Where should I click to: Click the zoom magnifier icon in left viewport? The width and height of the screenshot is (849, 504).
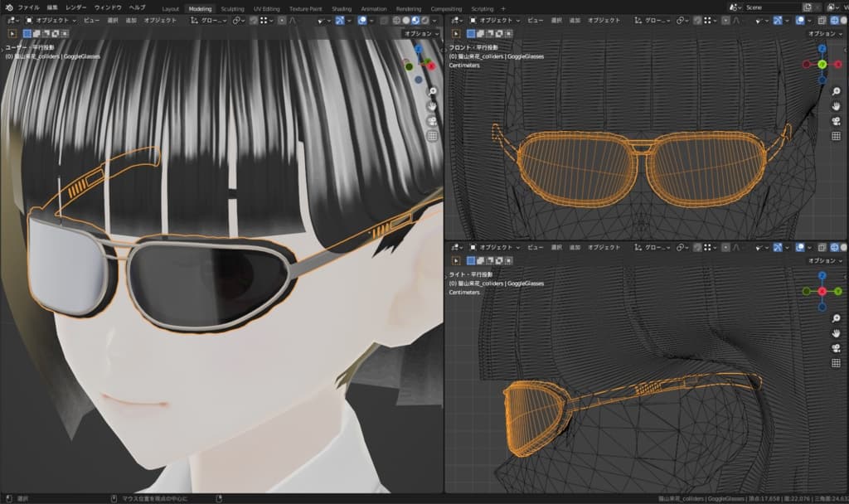pyautogui.click(x=432, y=91)
